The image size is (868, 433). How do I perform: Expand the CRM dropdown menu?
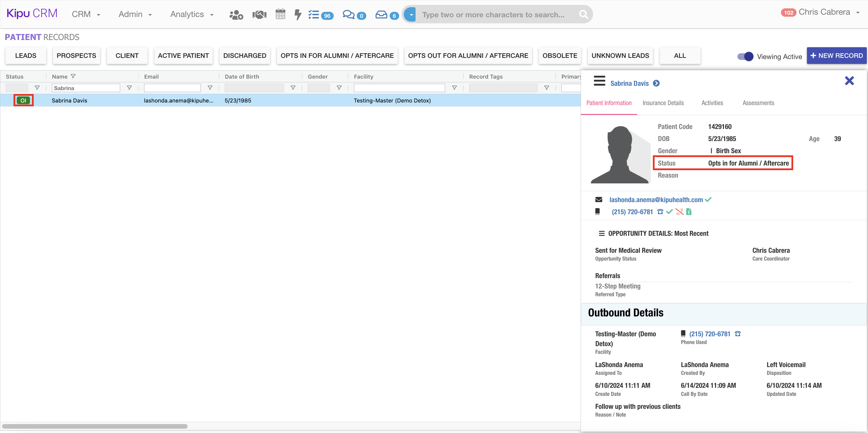coord(86,14)
